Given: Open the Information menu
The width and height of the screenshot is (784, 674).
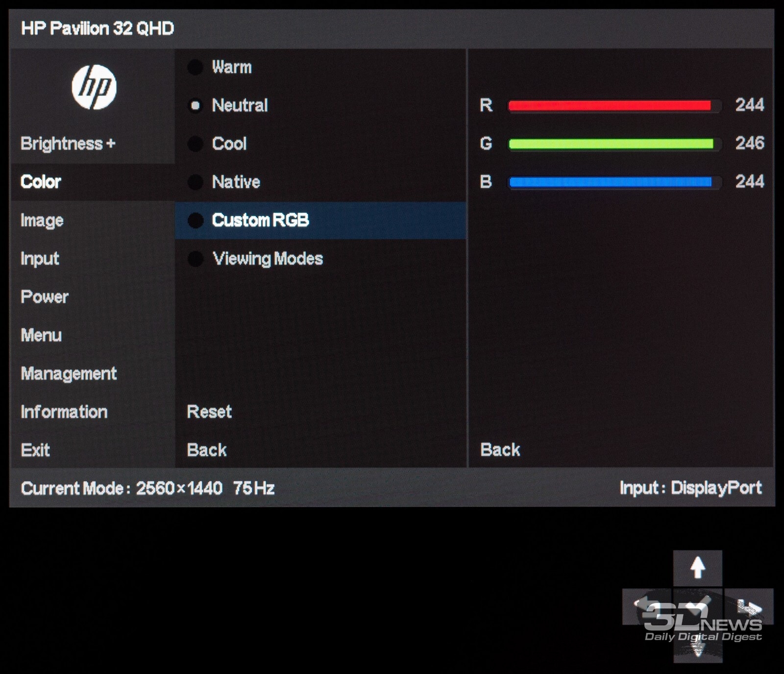Looking at the screenshot, I should pyautogui.click(x=64, y=412).
